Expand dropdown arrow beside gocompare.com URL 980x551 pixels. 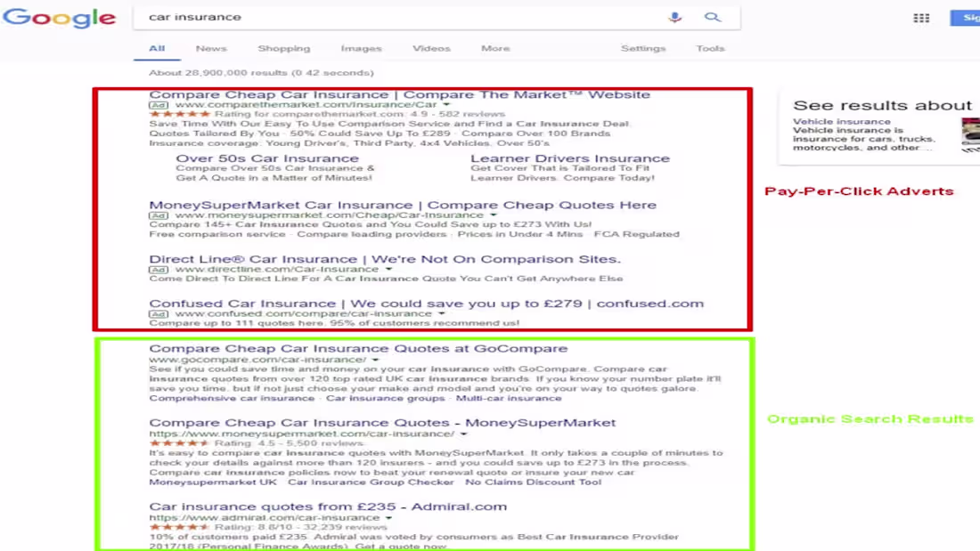click(x=375, y=360)
